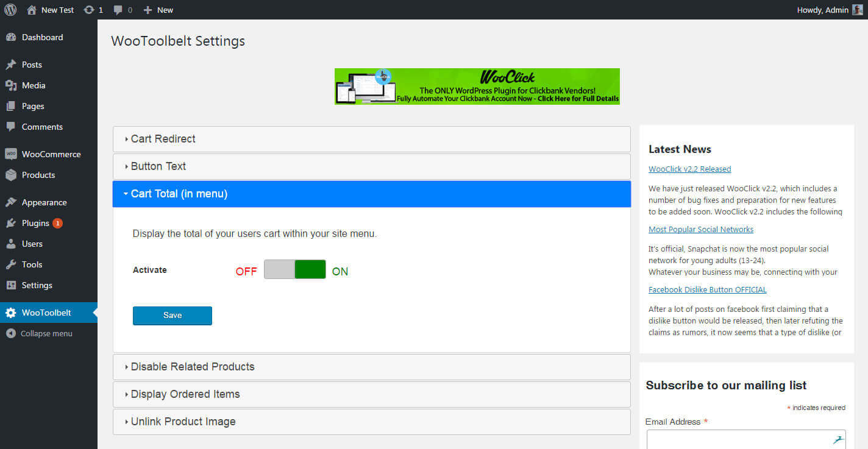Click the Activate label text
Image resolution: width=868 pixels, height=449 pixels.
coord(150,270)
